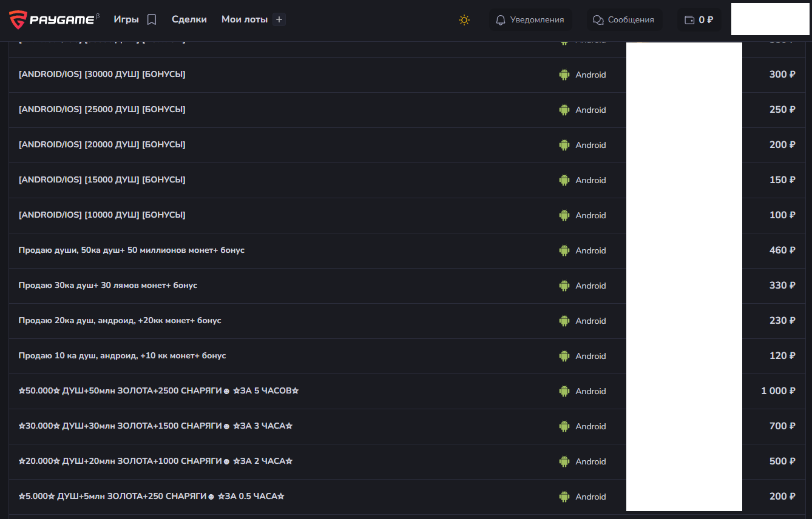
Task: Click Android icon in 50ка душ row
Action: pyautogui.click(x=564, y=250)
